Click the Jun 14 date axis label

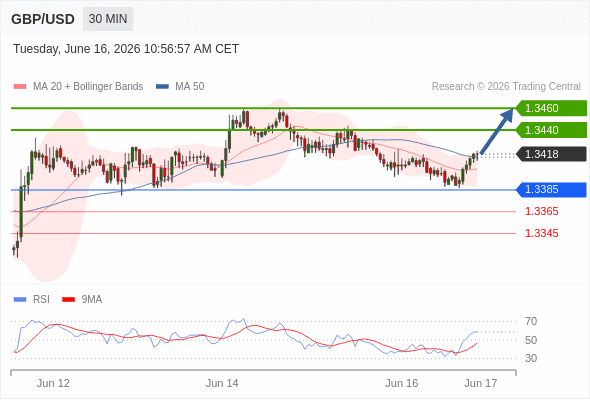tap(222, 383)
